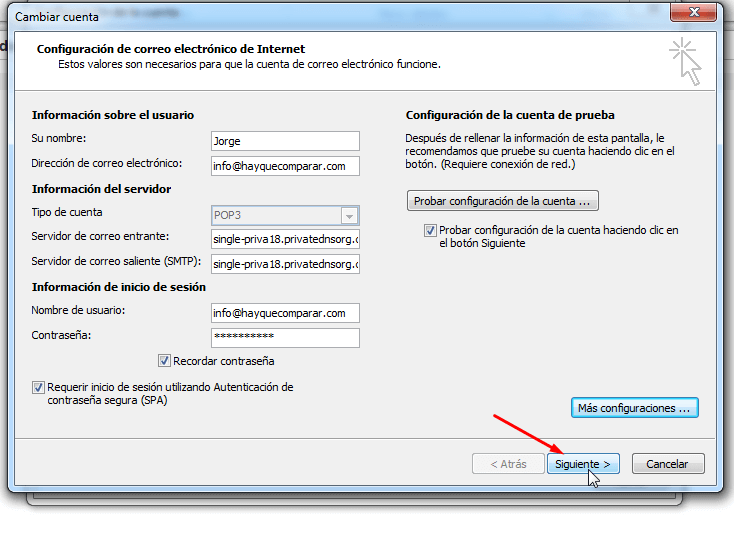Click the wizard cursor icon in header
This screenshot has height=540, width=734.
coord(686,62)
